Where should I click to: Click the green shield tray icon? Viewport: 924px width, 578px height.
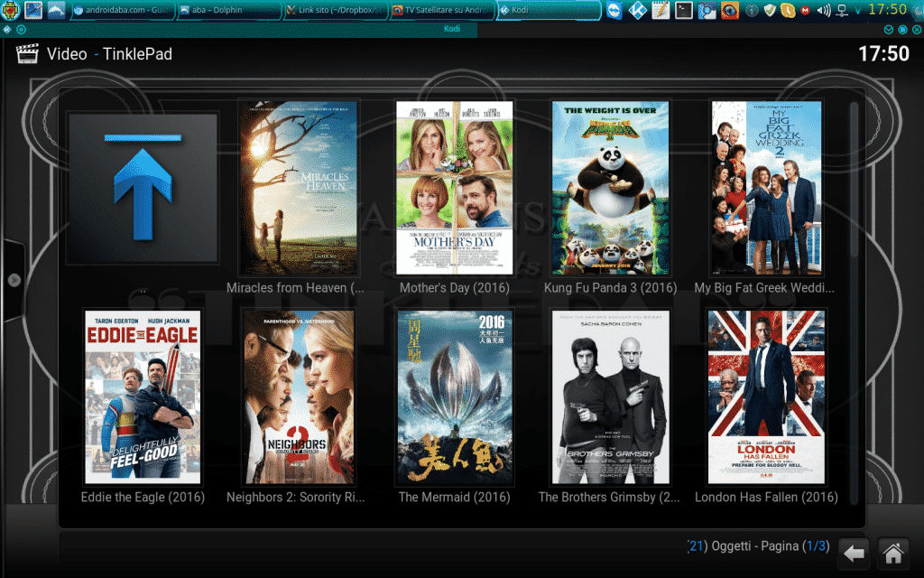[770, 11]
